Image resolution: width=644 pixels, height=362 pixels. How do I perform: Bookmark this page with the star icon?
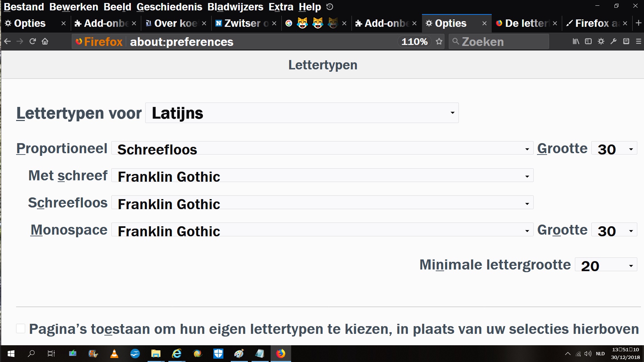439,42
